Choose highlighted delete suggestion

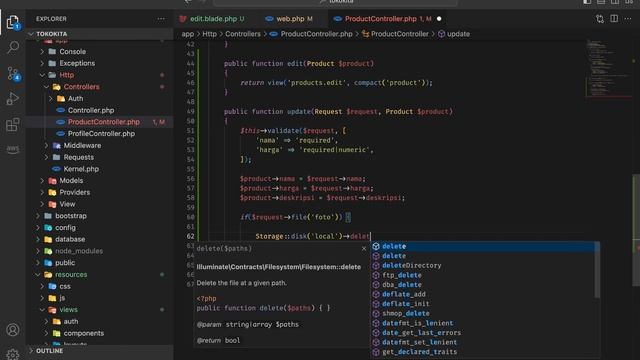[x=483, y=247]
